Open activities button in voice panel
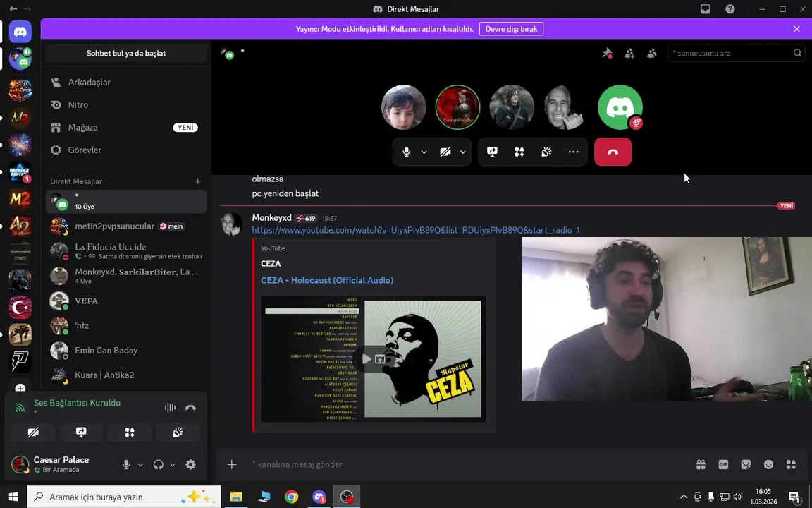 (130, 433)
